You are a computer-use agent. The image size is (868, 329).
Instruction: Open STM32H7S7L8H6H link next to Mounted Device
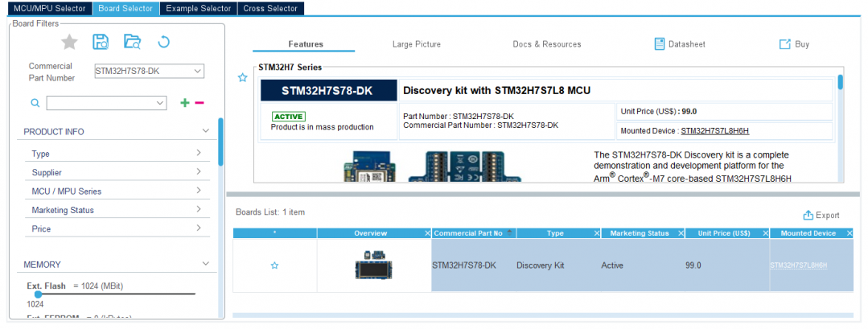pyautogui.click(x=714, y=131)
